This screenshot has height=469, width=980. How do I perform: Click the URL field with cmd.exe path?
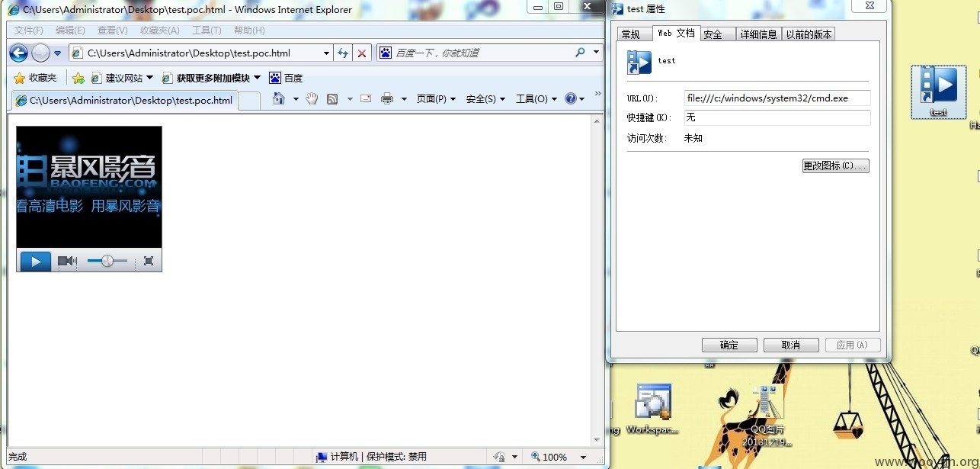(777, 98)
